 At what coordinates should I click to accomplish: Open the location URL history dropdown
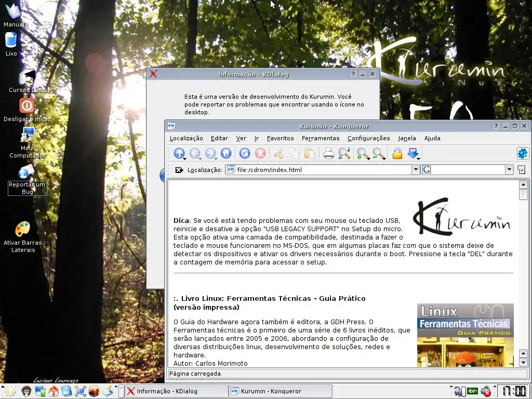[416, 170]
